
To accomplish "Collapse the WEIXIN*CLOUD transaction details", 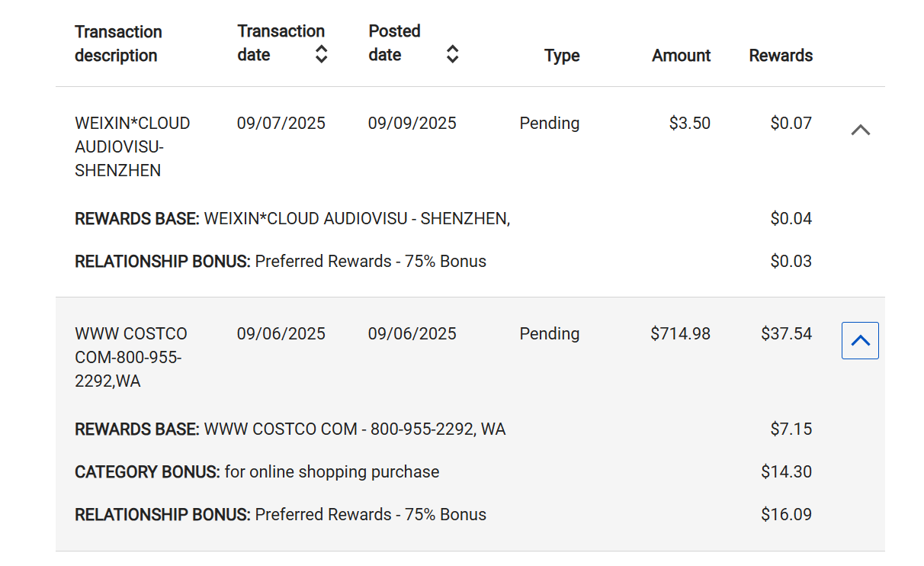I will (x=860, y=130).
